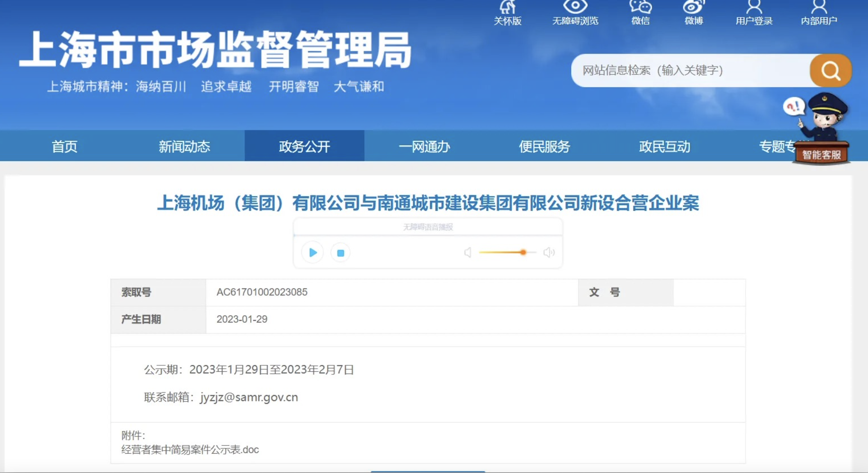The width and height of the screenshot is (868, 473).
Task: Download 经营者集中简易案件公示表.doc attachment
Action: [x=190, y=450]
